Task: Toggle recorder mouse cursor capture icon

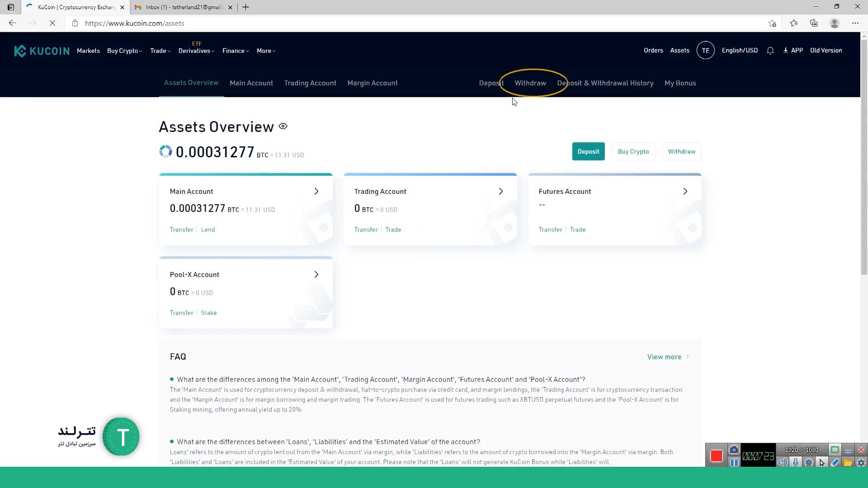Action: point(822,462)
